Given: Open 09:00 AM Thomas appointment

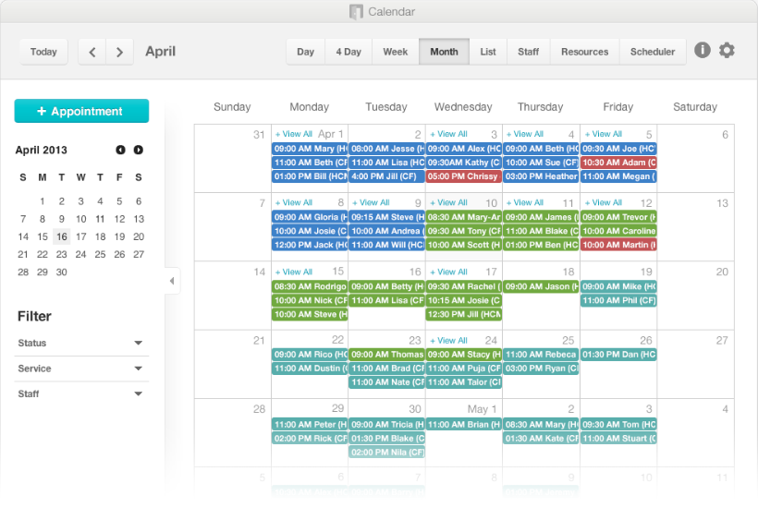Looking at the screenshot, I should pyautogui.click(x=386, y=355).
